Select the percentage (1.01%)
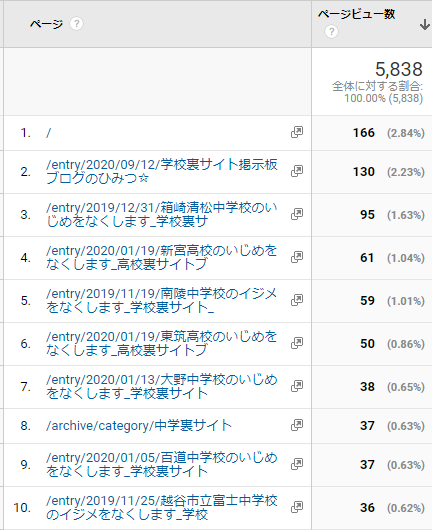The image size is (432, 531). (406, 301)
